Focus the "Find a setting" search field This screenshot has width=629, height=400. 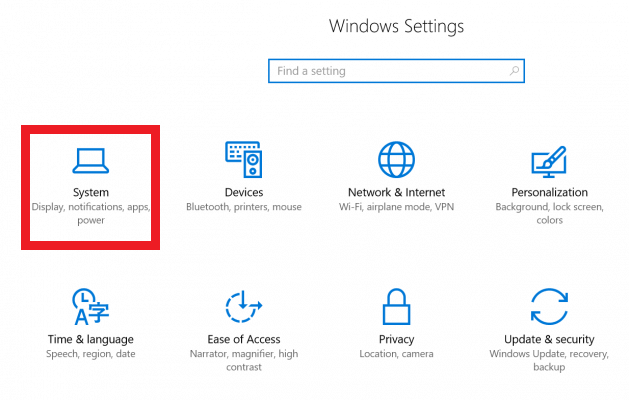[390, 71]
